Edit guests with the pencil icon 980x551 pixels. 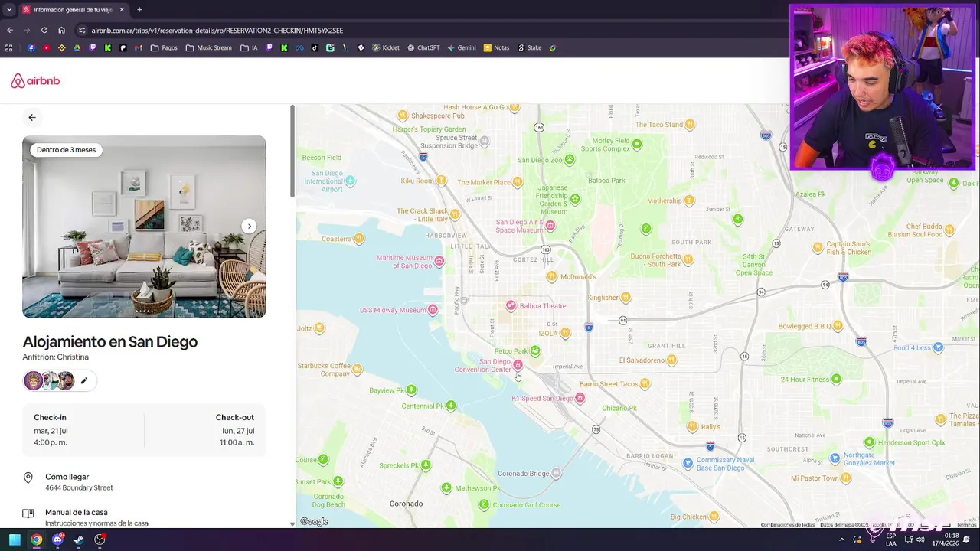pyautogui.click(x=84, y=380)
